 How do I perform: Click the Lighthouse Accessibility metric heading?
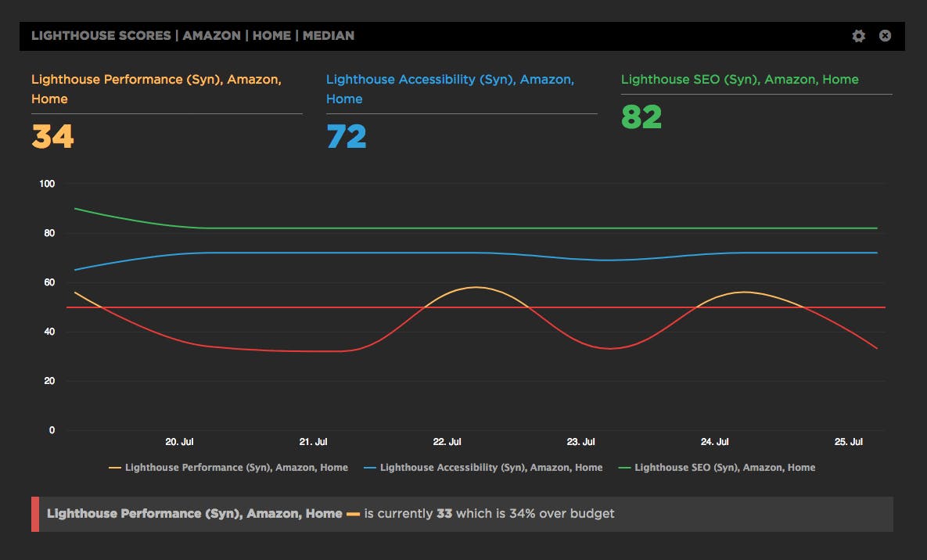tap(450, 89)
